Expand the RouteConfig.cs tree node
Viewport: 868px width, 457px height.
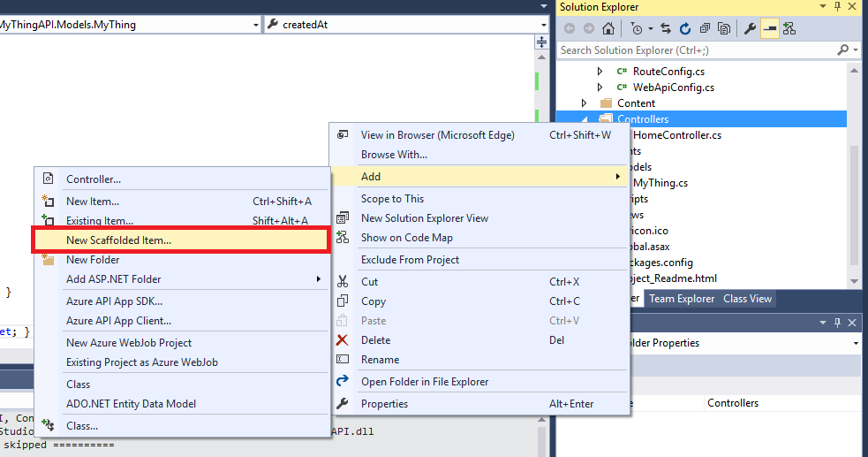click(600, 72)
